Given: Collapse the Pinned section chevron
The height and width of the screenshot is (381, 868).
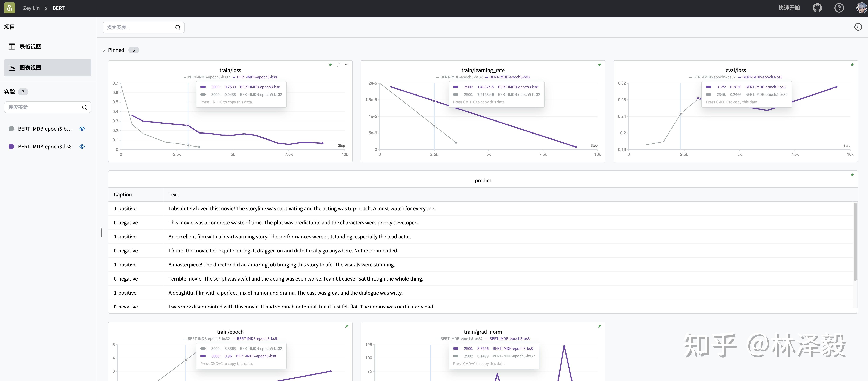Looking at the screenshot, I should 104,50.
